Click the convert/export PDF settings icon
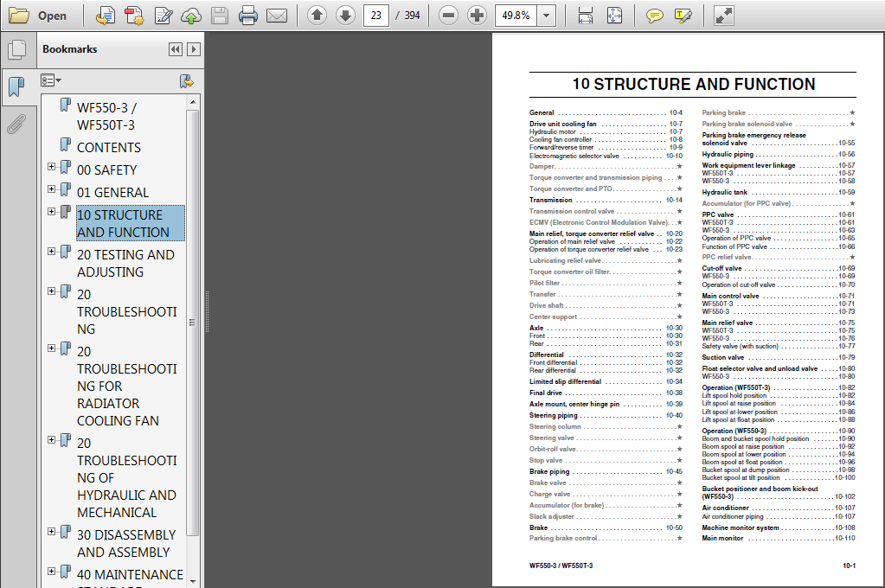The height and width of the screenshot is (588, 885). [x=134, y=16]
